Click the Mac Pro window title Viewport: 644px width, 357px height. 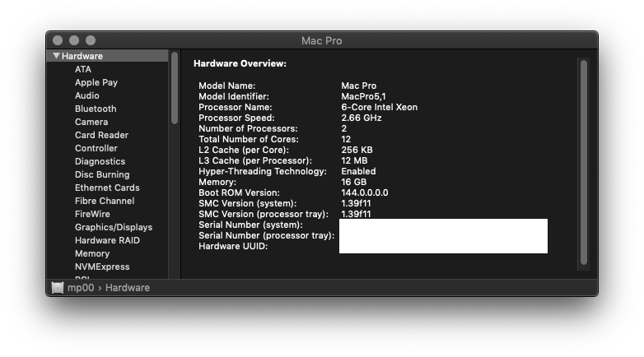point(322,40)
